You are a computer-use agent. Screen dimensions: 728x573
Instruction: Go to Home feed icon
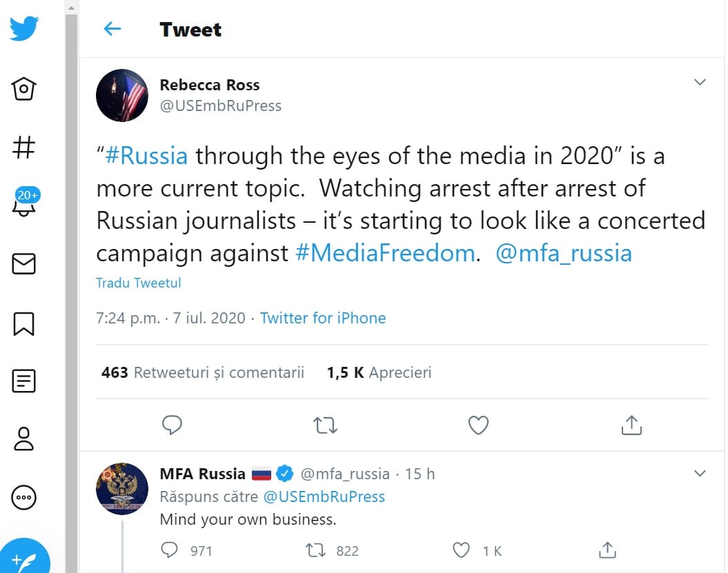[23, 89]
